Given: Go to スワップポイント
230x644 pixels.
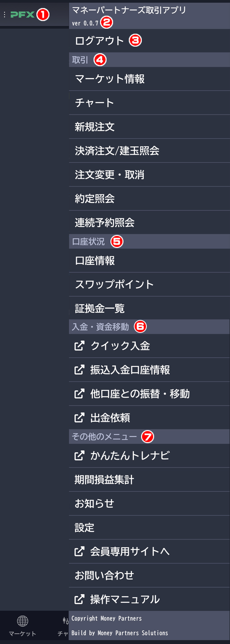Looking at the screenshot, I should coord(149,284).
